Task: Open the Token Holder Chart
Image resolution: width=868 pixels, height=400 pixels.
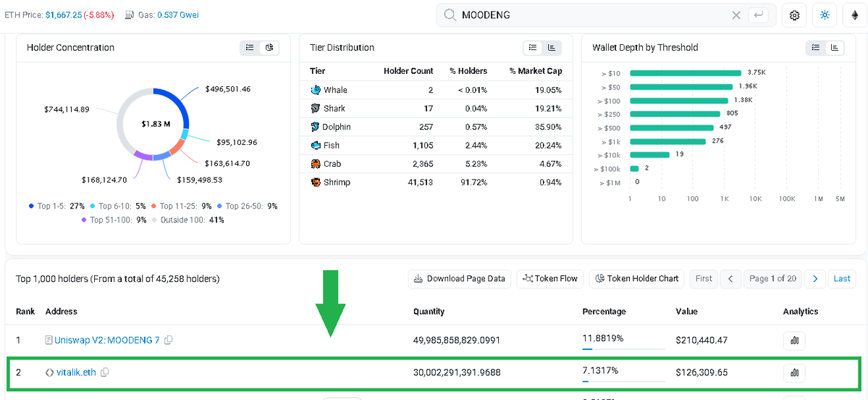Action: 636,279
